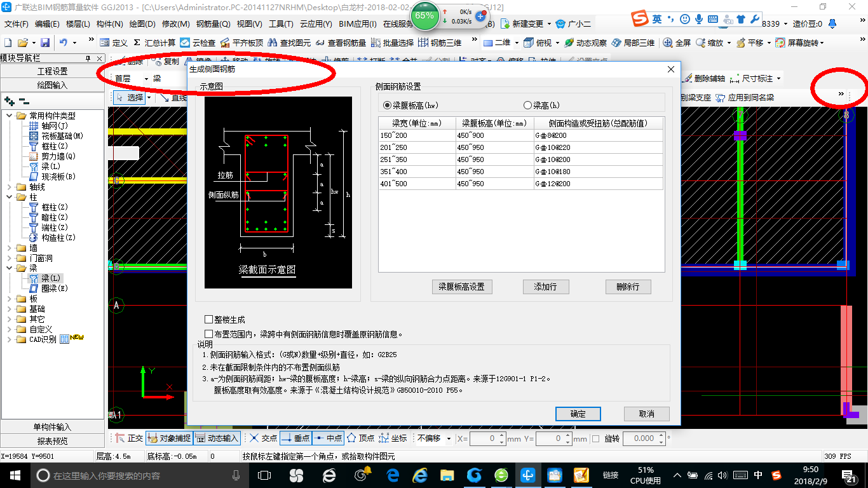Screen dimensions: 868x488
Task: Click 取消 button in dialog
Action: (647, 414)
